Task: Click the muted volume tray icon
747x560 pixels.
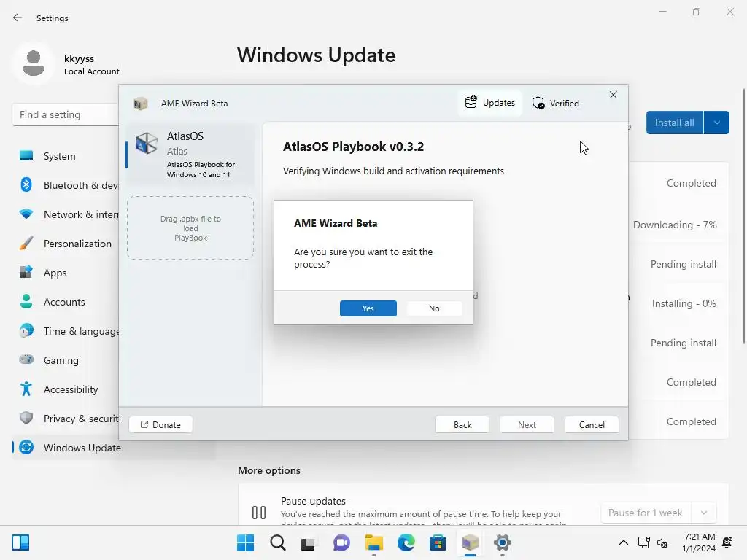Action: (x=662, y=542)
